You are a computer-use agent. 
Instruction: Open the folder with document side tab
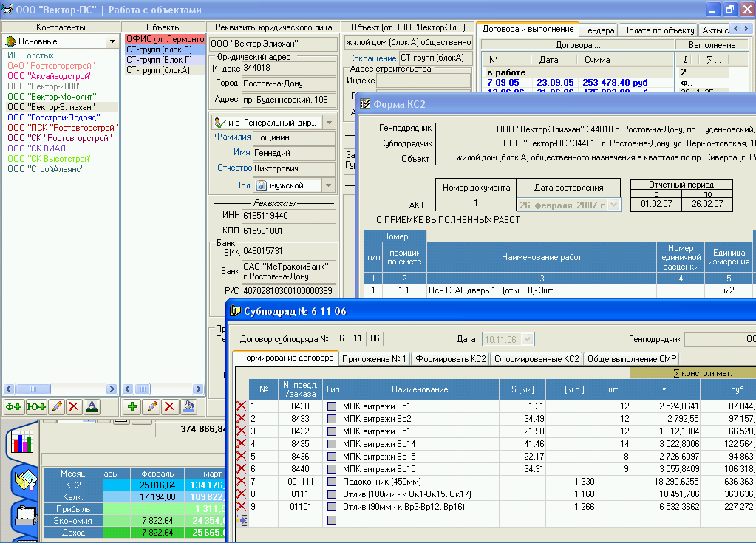pos(25,480)
